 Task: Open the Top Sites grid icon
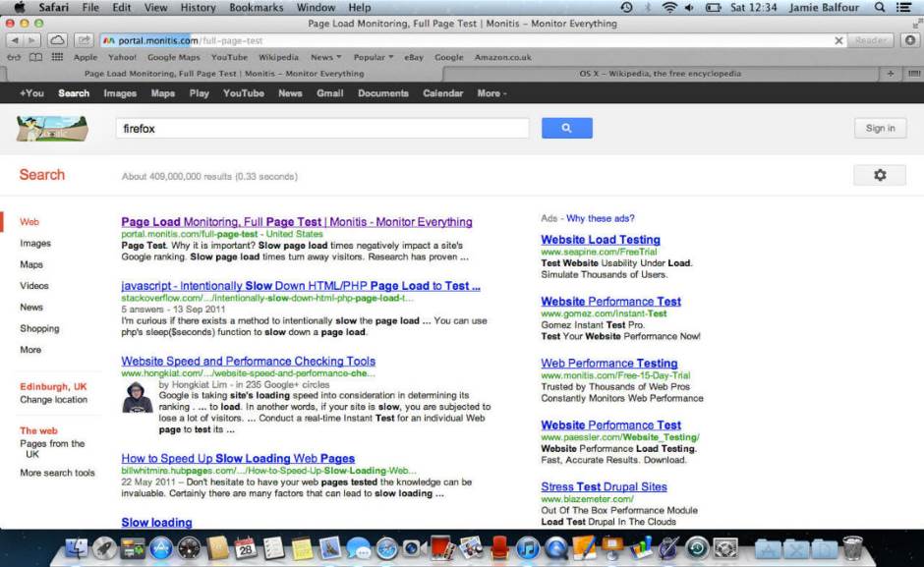(x=57, y=58)
